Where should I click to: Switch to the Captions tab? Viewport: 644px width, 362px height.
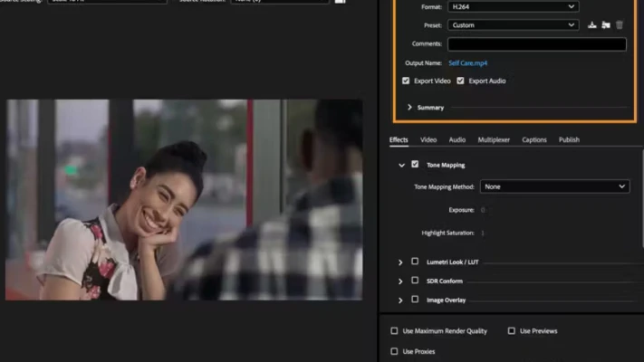pos(533,140)
